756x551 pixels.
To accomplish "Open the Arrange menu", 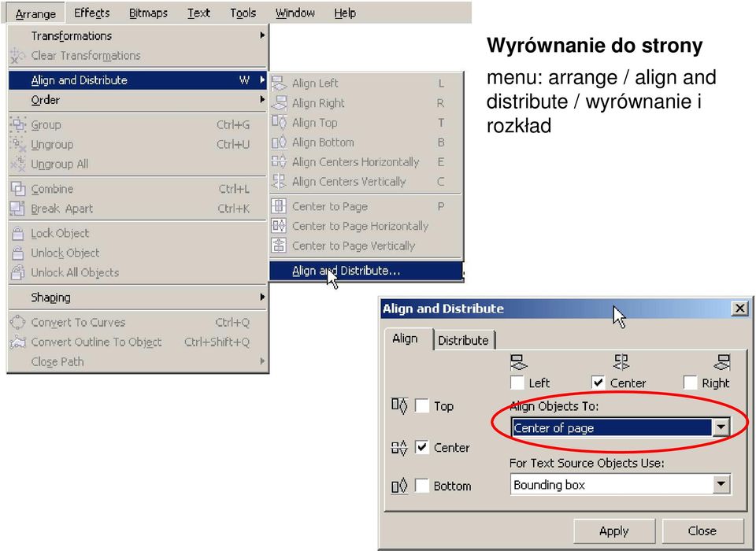I will point(35,13).
